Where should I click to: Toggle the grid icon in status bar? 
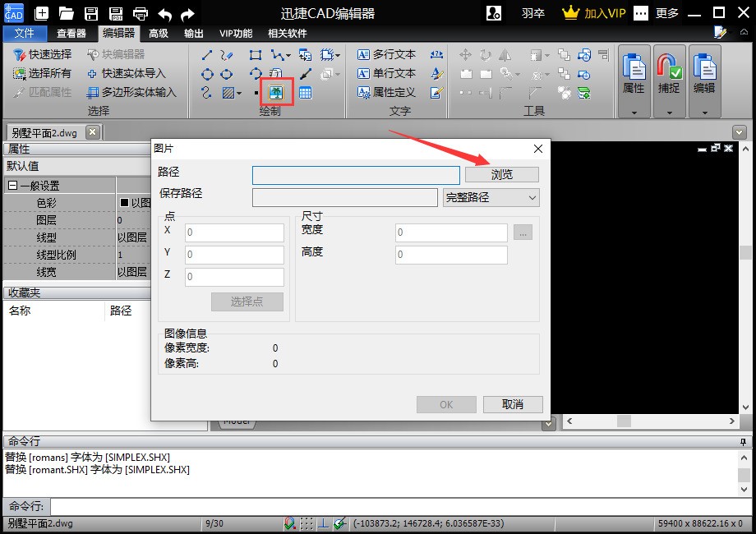tap(307, 523)
